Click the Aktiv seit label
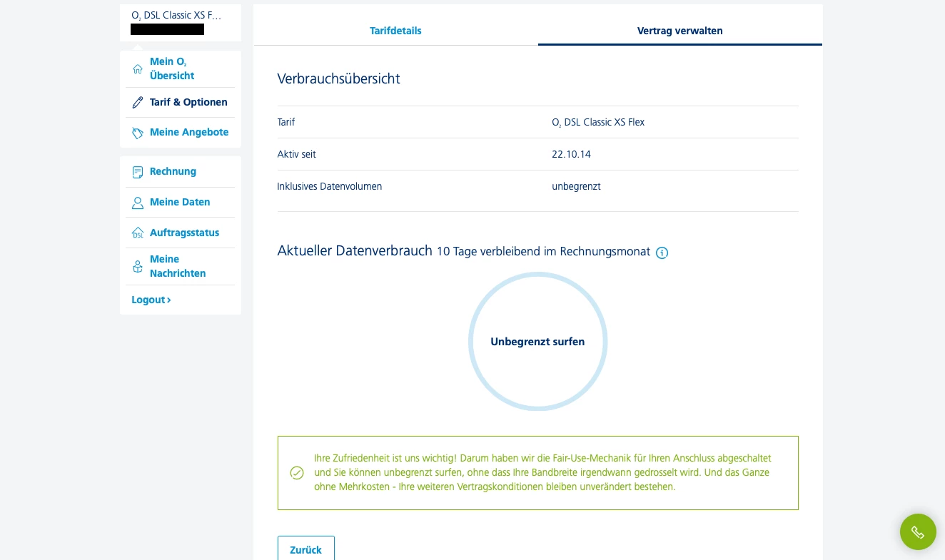Image resolution: width=945 pixels, height=560 pixels. tap(297, 155)
